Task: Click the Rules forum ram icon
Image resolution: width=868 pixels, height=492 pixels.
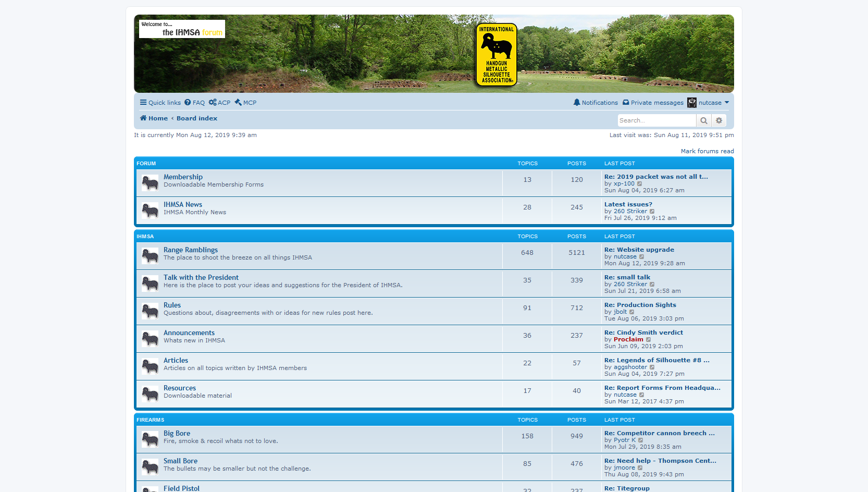Action: click(x=150, y=311)
